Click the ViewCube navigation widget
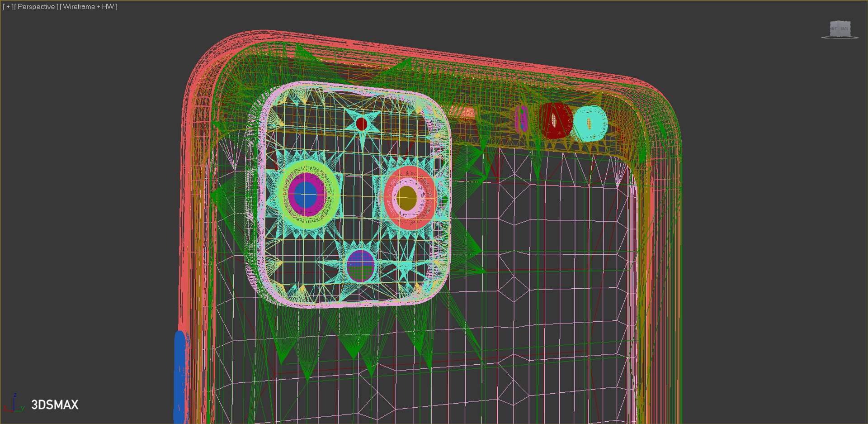 (840, 29)
